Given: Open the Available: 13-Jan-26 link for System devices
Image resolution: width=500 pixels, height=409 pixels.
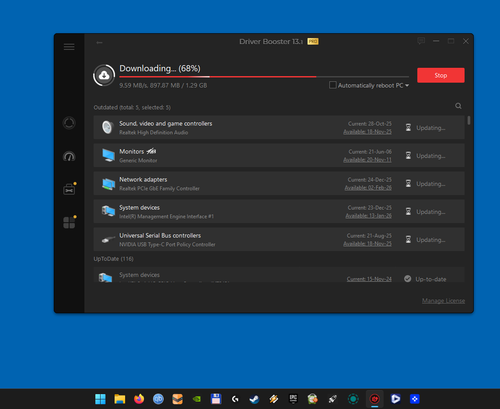Looking at the screenshot, I should 368,216.
